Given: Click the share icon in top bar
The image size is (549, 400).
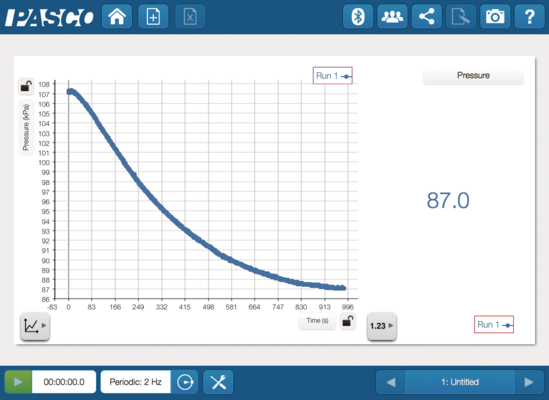Looking at the screenshot, I should [x=426, y=16].
